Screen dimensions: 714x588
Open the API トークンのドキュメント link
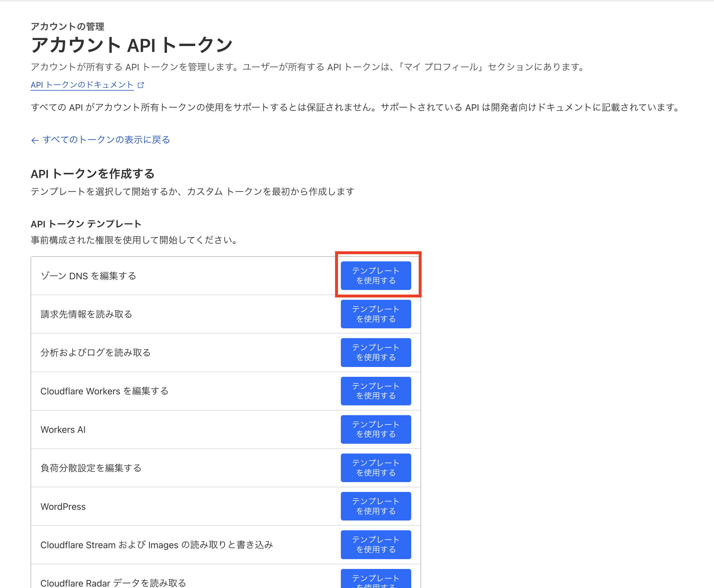82,85
